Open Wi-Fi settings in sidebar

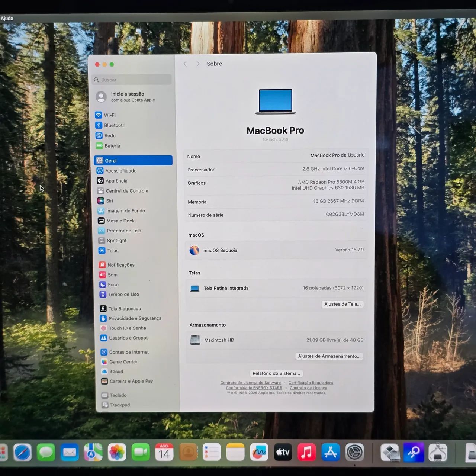105,115
